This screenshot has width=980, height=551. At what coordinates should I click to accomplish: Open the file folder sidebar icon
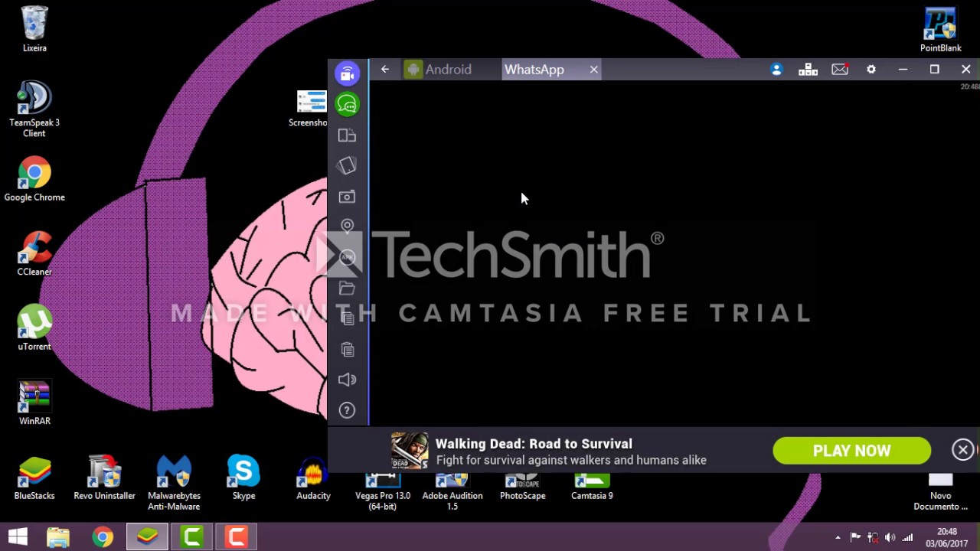pyautogui.click(x=347, y=288)
